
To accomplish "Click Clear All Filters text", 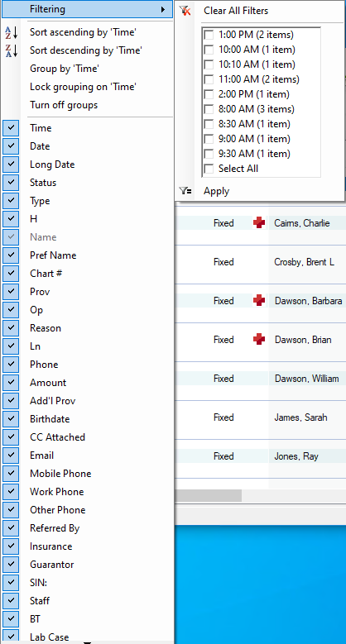I will [236, 11].
